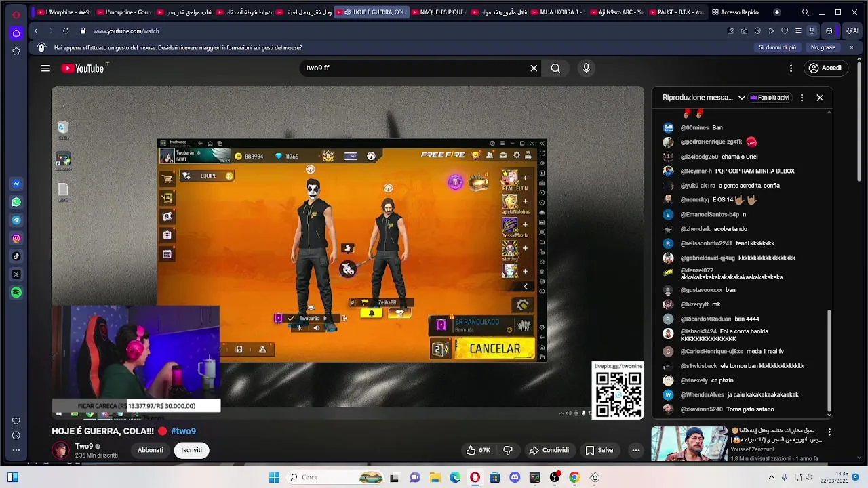Click the No, grazie button
Viewport: 868px width, 488px height.
point(823,47)
